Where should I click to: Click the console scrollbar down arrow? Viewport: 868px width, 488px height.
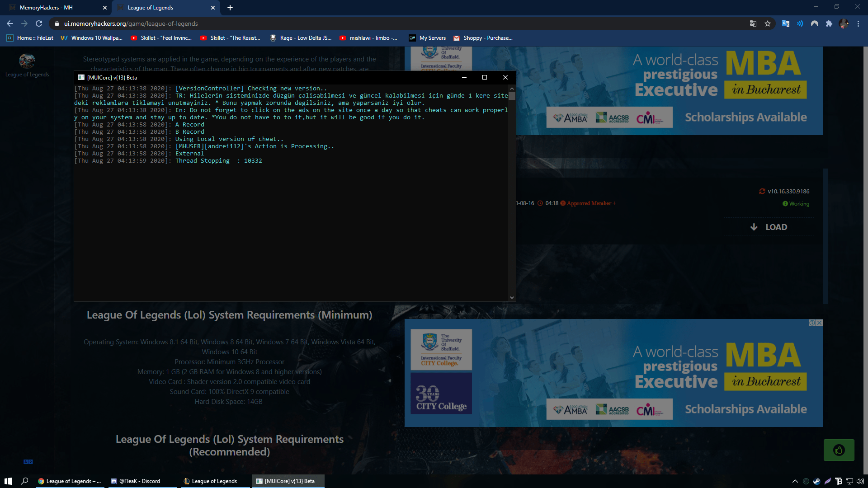pyautogui.click(x=512, y=298)
